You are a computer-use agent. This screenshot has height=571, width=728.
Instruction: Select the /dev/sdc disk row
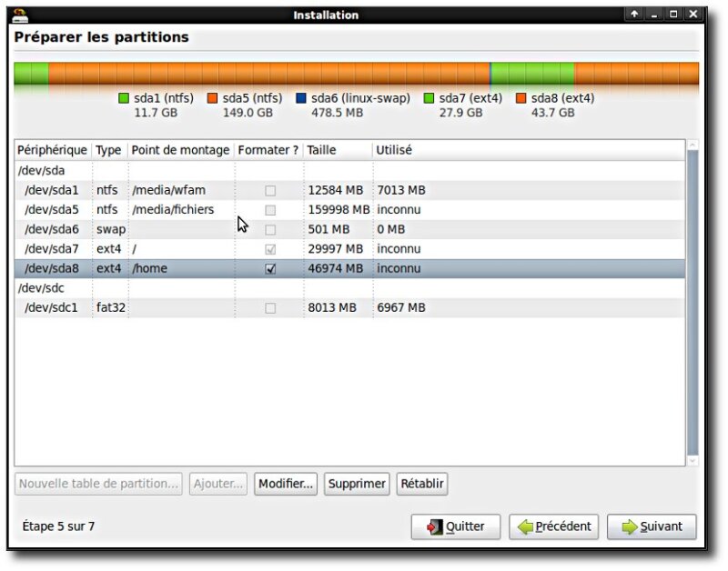point(349,288)
